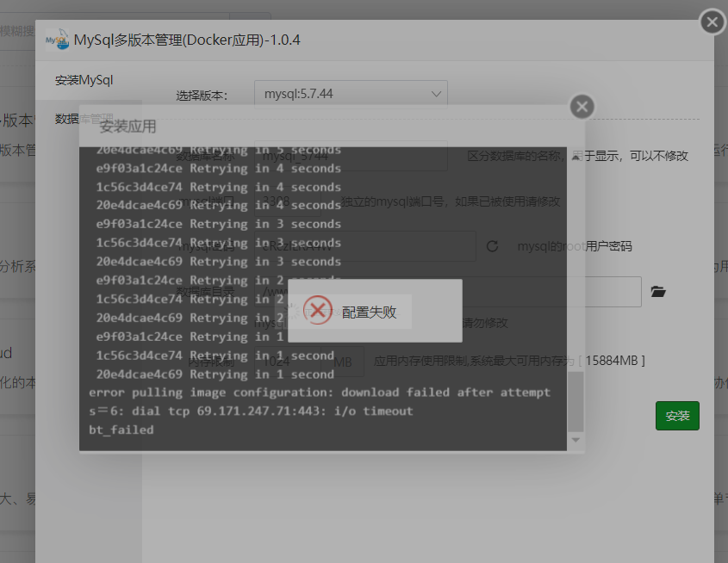
Task: Click the refresh password icon
Action: tap(492, 246)
